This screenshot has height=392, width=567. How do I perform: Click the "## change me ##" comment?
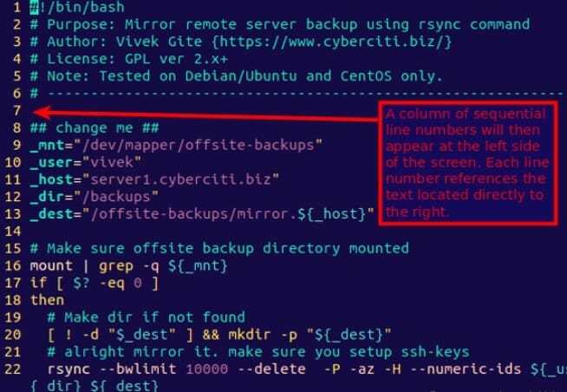point(94,128)
